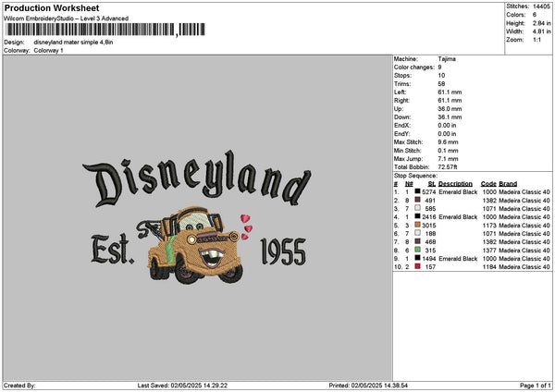The width and height of the screenshot is (555, 392).
Task: Select the EndX value 0.00 in
Action: [447, 125]
